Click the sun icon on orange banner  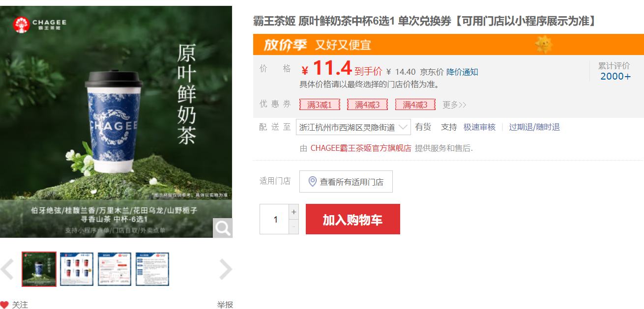pyautogui.click(x=544, y=45)
